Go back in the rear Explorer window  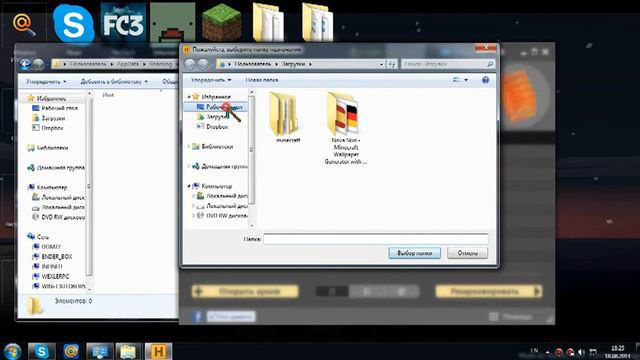25,64
